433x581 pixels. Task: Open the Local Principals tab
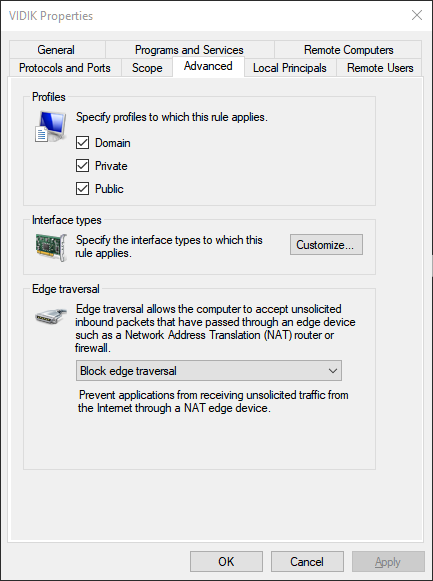(x=290, y=68)
